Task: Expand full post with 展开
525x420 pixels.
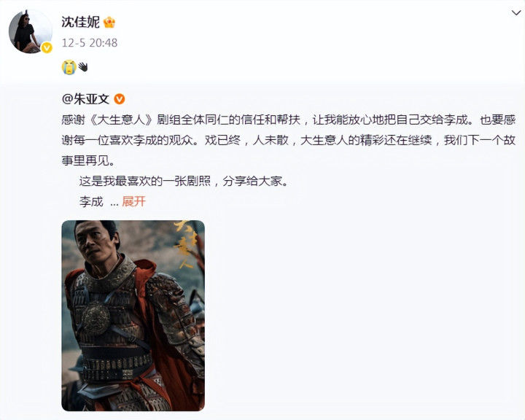Action: click(133, 202)
